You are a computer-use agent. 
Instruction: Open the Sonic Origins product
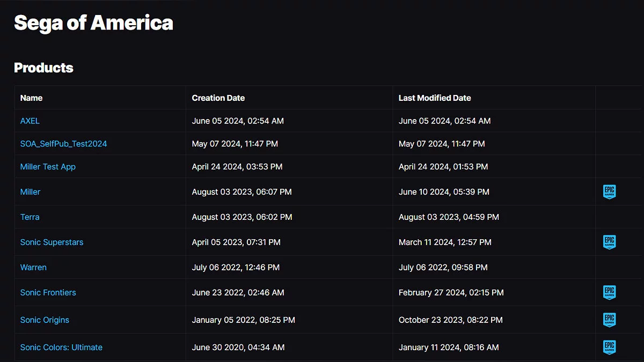coord(45,320)
